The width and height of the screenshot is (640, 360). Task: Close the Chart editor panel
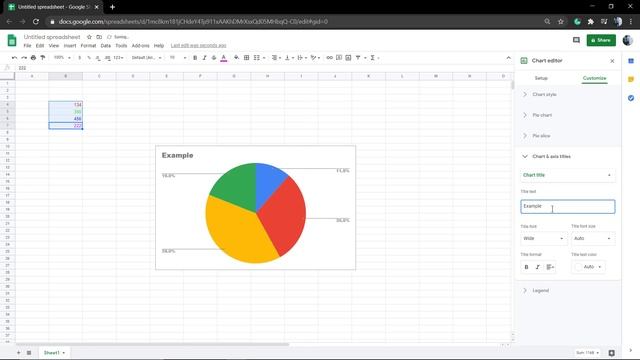pos(612,61)
